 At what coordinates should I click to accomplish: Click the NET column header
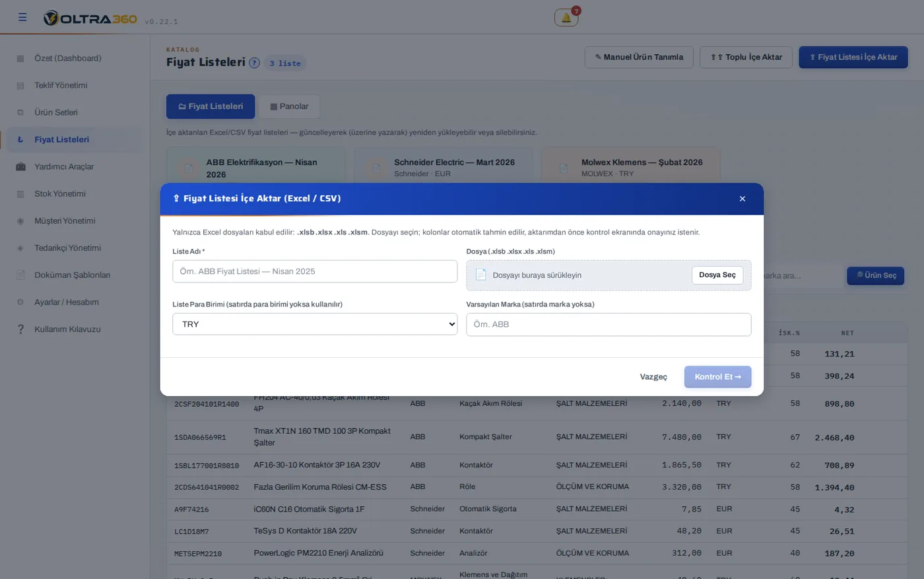[x=847, y=333]
